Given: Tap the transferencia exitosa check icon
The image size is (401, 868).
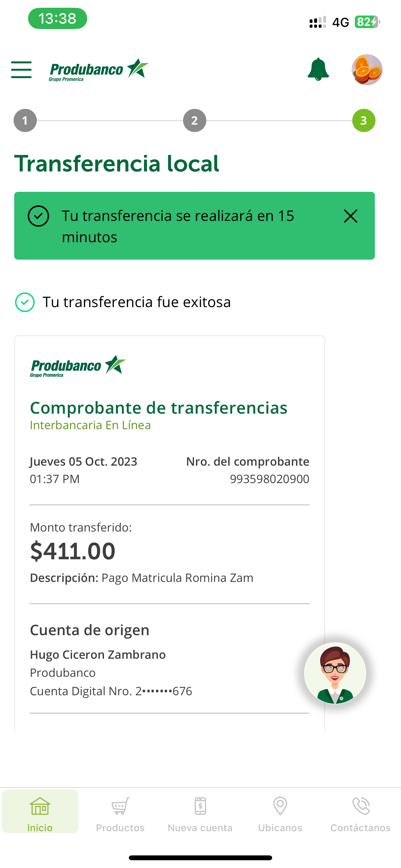Looking at the screenshot, I should click(25, 302).
